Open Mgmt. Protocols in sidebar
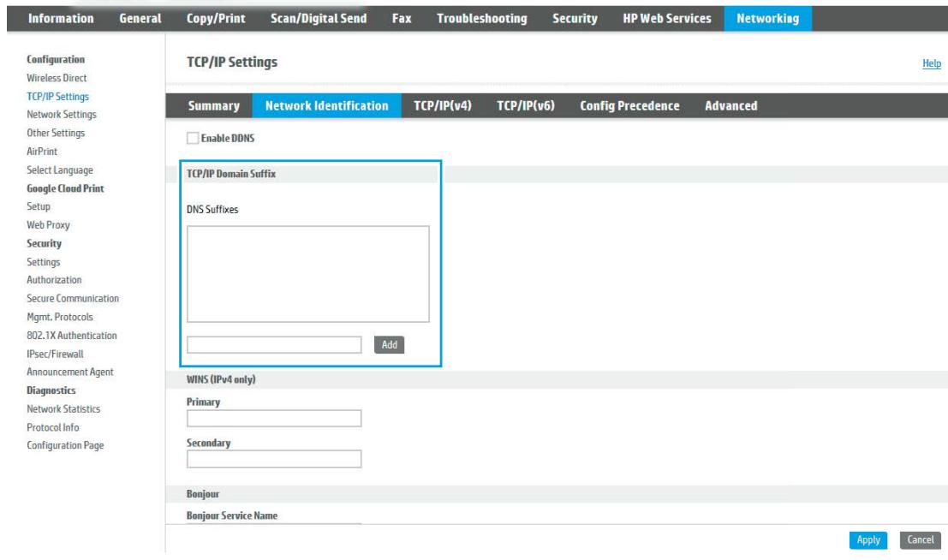The width and height of the screenshot is (948, 560). [60, 318]
